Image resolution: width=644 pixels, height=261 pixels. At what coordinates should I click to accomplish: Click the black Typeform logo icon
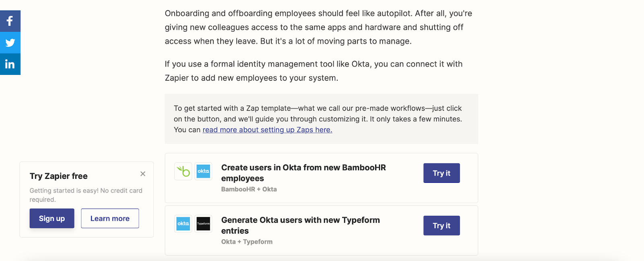click(203, 224)
